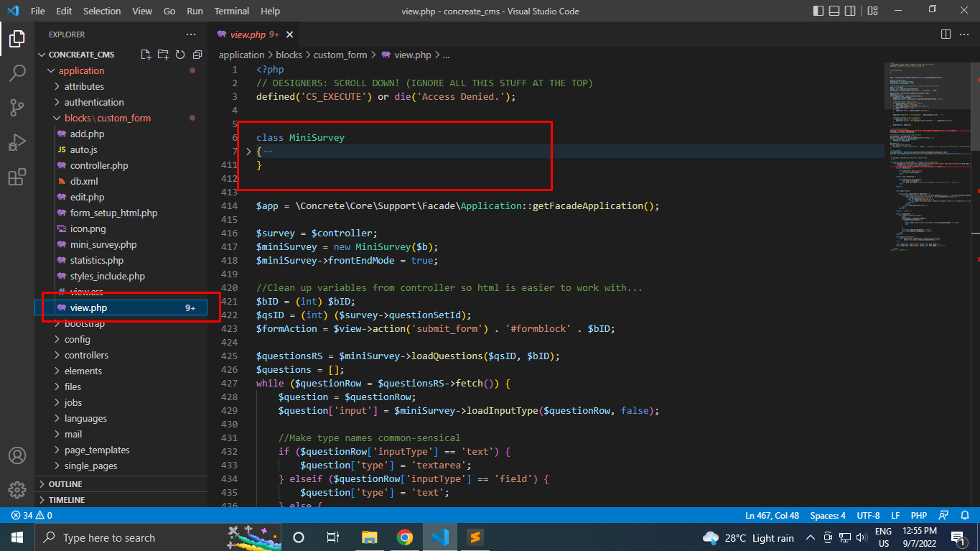Open the Go menu
Image resolution: width=980 pixels, height=551 pixels.
[x=169, y=11]
